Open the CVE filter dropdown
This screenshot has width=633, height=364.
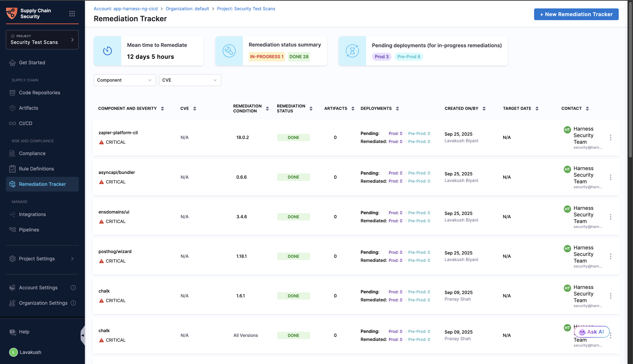pos(190,80)
